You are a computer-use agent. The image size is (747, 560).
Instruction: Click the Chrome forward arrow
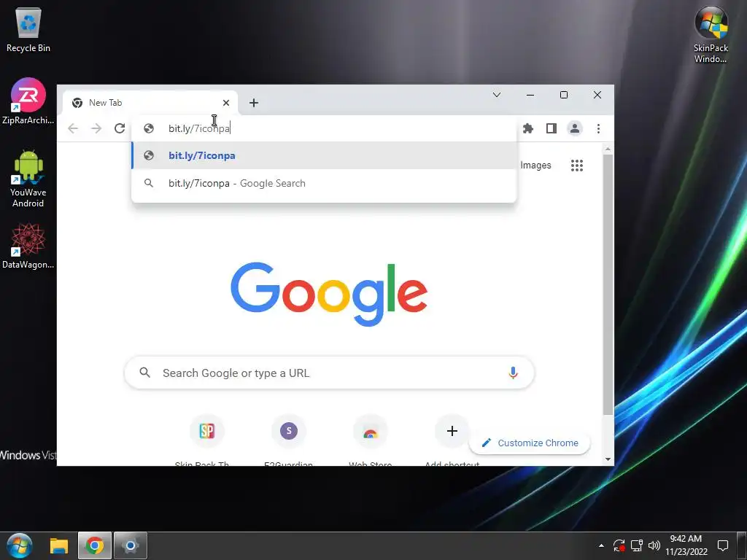tap(96, 128)
